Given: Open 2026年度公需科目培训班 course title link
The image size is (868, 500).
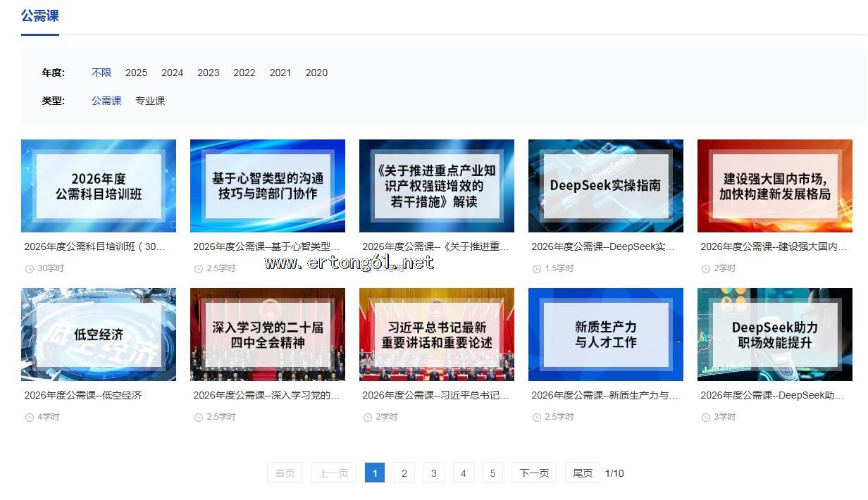Looking at the screenshot, I should (x=95, y=246).
